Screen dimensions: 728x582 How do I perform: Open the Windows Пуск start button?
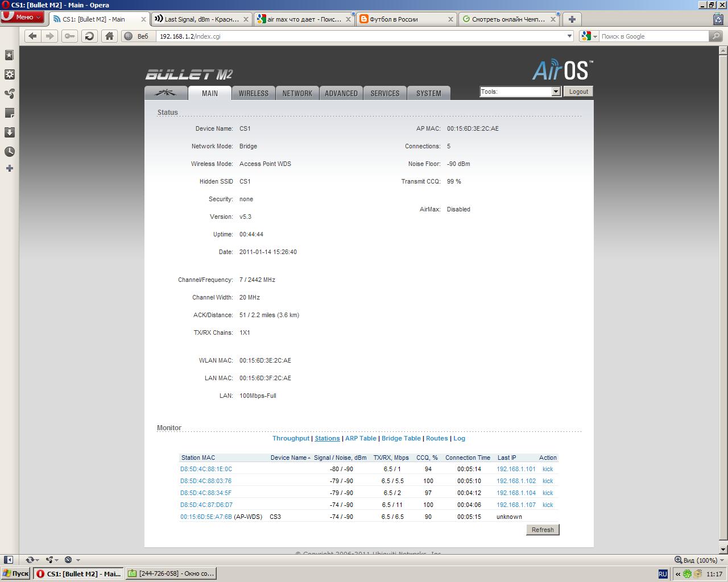click(x=16, y=573)
